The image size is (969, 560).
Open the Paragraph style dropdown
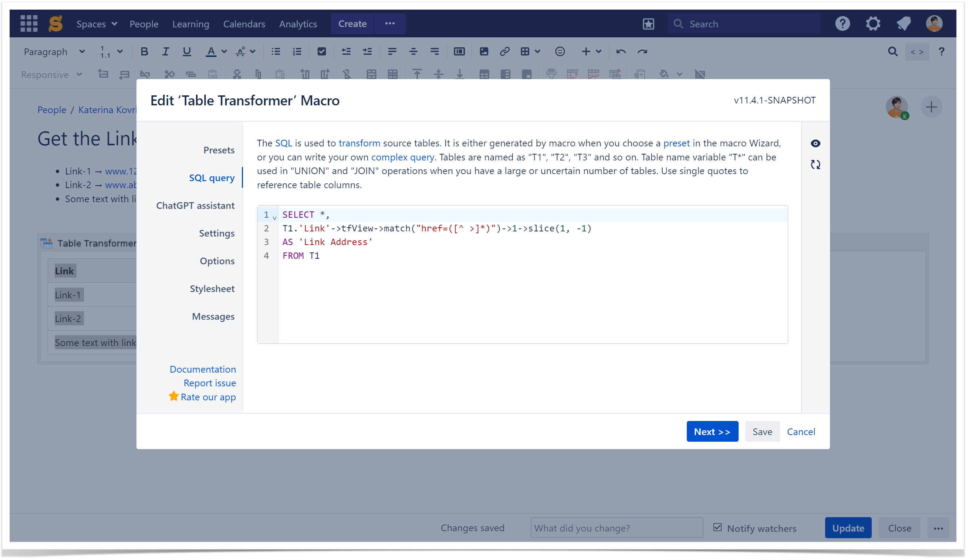click(54, 51)
